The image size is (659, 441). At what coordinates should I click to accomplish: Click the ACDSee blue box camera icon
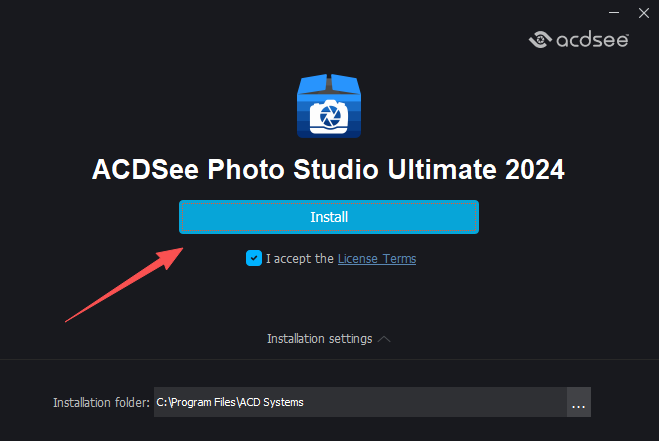click(328, 105)
